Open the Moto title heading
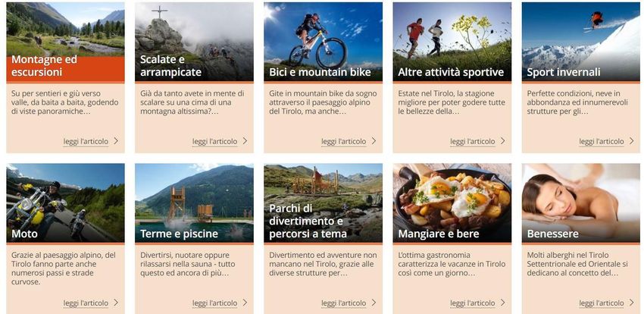The height and width of the screenshot is (314, 644). (25, 234)
